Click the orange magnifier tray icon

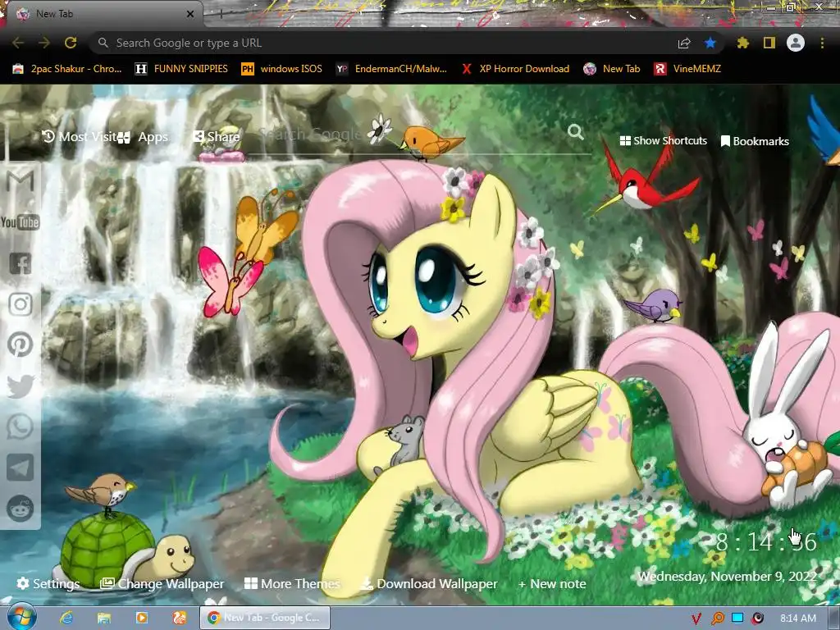[x=717, y=619]
